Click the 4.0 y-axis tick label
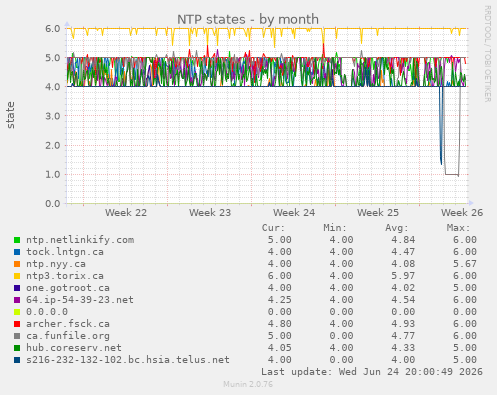Viewport: 497px width, 395px height. [x=53, y=87]
